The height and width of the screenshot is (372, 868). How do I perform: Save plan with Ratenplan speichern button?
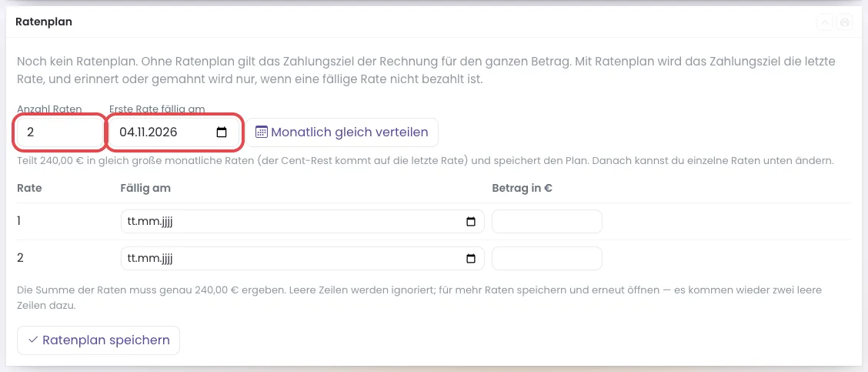click(98, 340)
